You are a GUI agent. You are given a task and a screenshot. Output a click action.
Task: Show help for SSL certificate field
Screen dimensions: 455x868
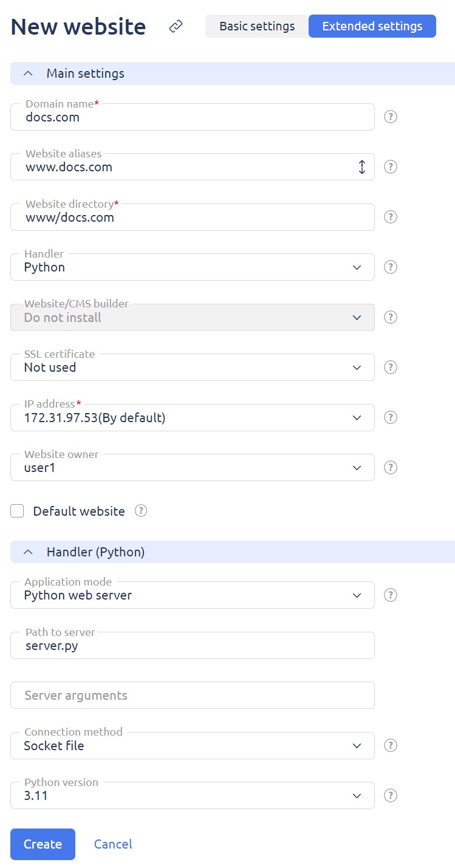click(x=391, y=367)
